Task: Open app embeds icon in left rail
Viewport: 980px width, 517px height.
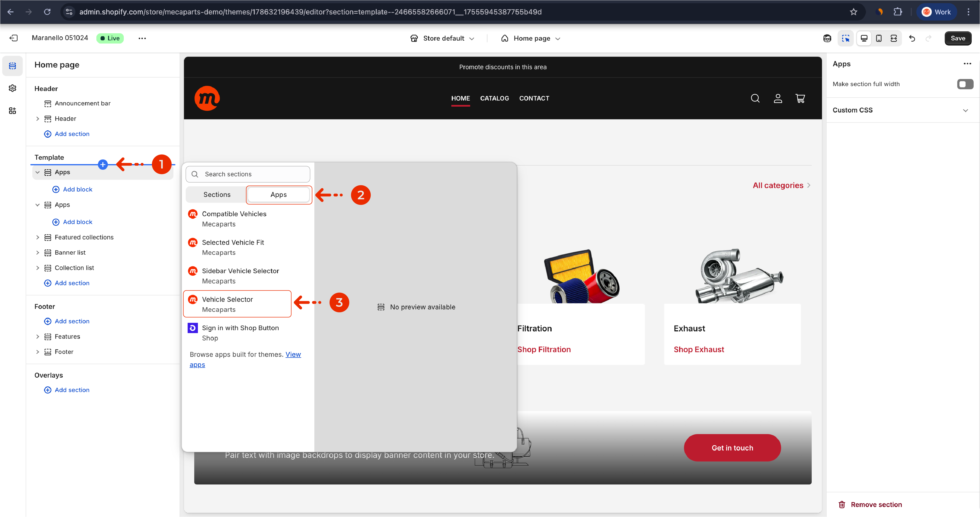Action: point(12,111)
